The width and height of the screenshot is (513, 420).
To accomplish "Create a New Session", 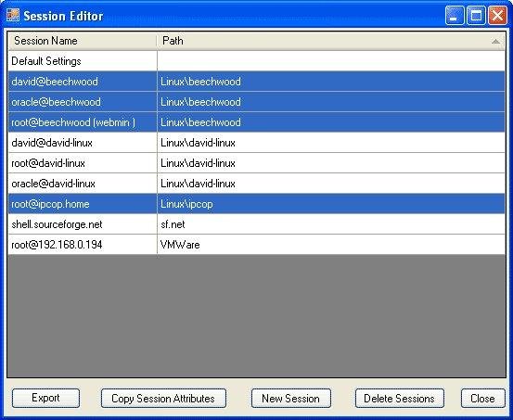I will tap(291, 398).
